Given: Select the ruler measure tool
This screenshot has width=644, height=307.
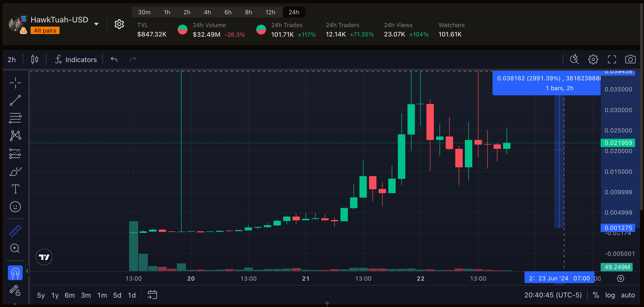Looking at the screenshot, I should point(15,231).
